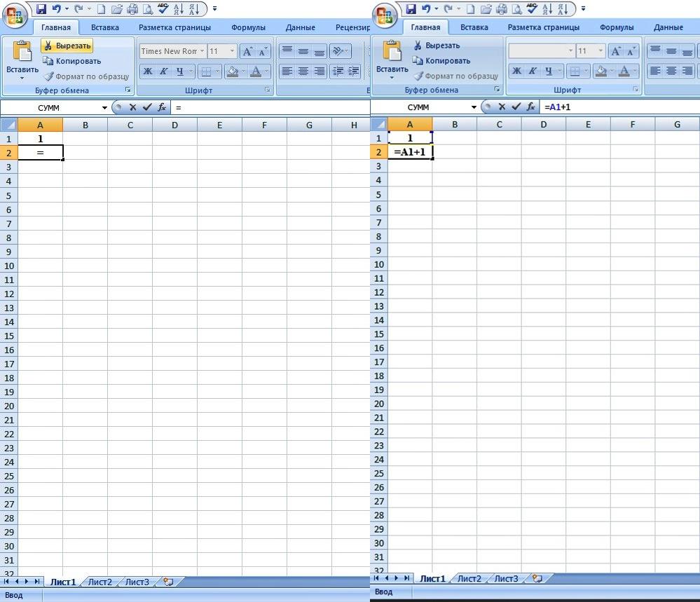The width and height of the screenshot is (700, 602).
Task: Click the Save icon in the left window
Action: tap(41, 9)
